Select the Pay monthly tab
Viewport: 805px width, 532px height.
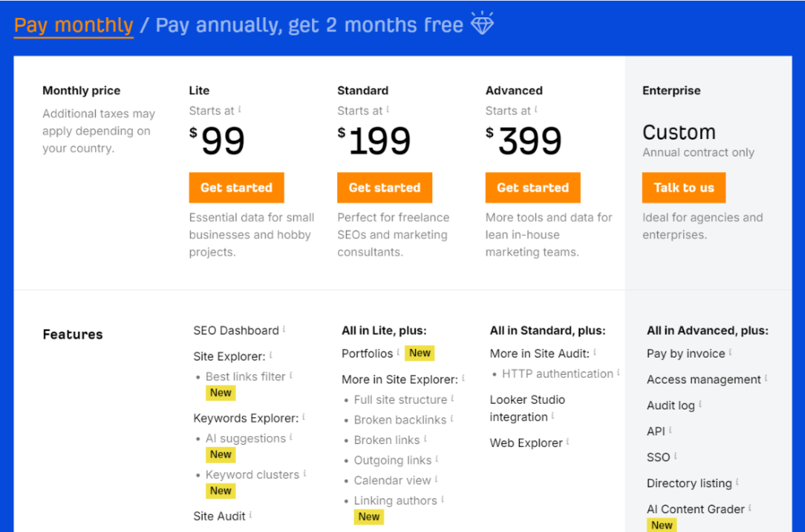coord(73,24)
